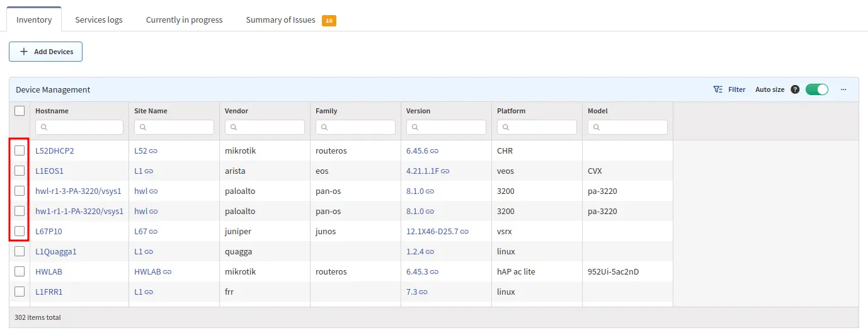Click the link icon beside version 6.45.6

click(435, 151)
